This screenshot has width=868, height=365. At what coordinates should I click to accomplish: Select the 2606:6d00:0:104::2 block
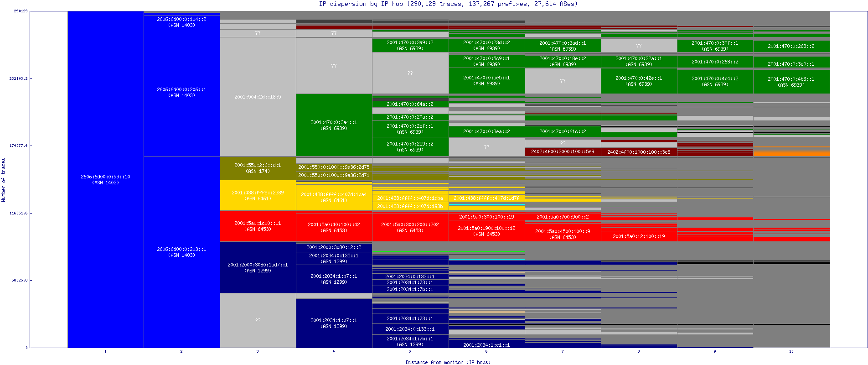point(182,22)
